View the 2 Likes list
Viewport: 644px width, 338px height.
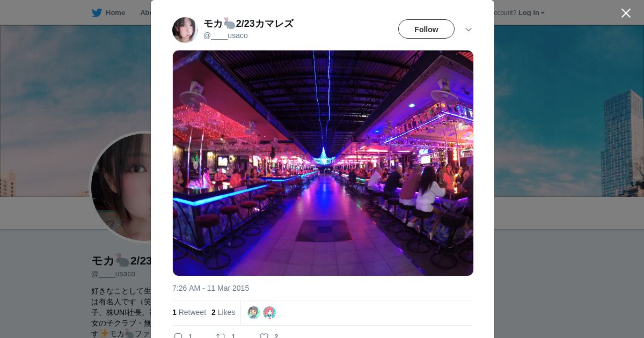point(223,312)
